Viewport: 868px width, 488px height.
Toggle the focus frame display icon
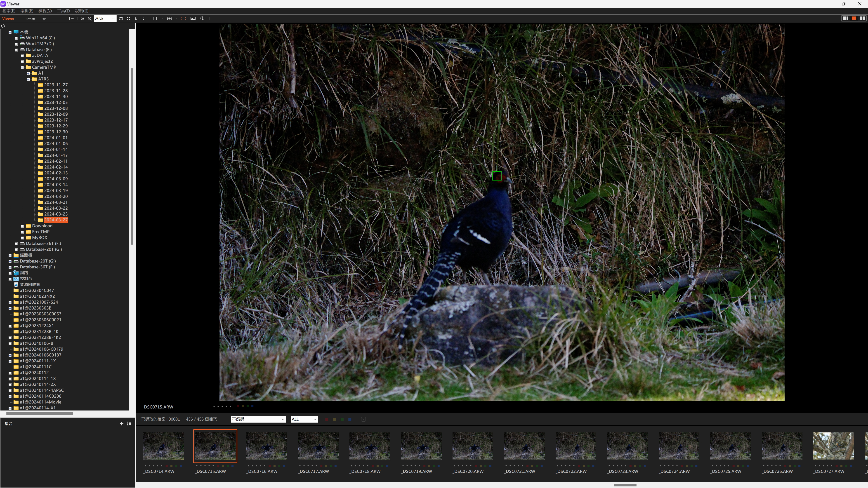pyautogui.click(x=184, y=19)
